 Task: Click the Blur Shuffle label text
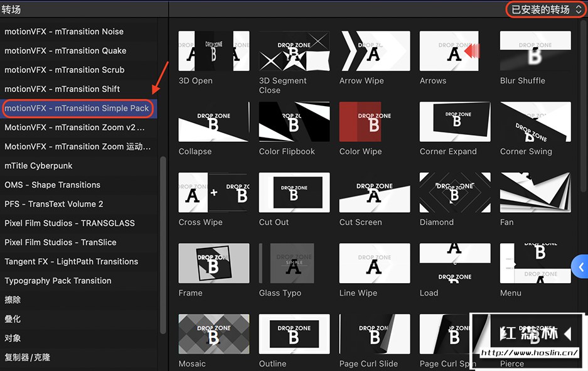[522, 80]
